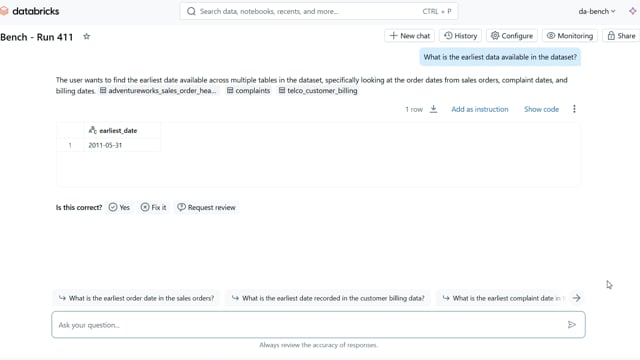Screen dimensions: 640x360
Task: Open the kebab menu beside Show code
Action: (574, 109)
